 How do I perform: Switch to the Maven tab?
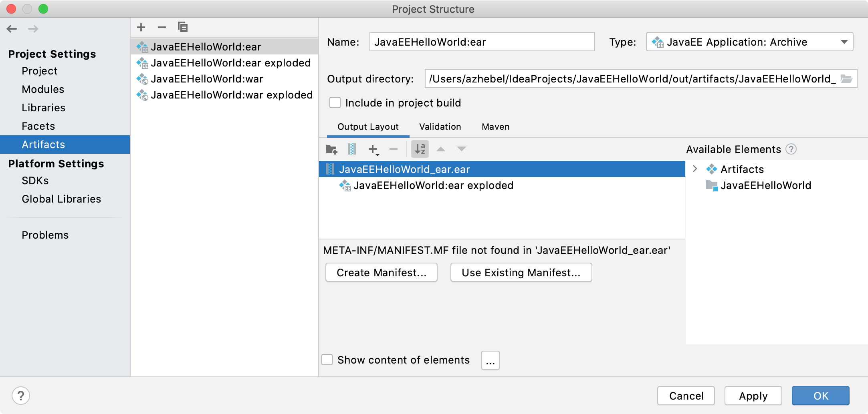click(x=496, y=127)
